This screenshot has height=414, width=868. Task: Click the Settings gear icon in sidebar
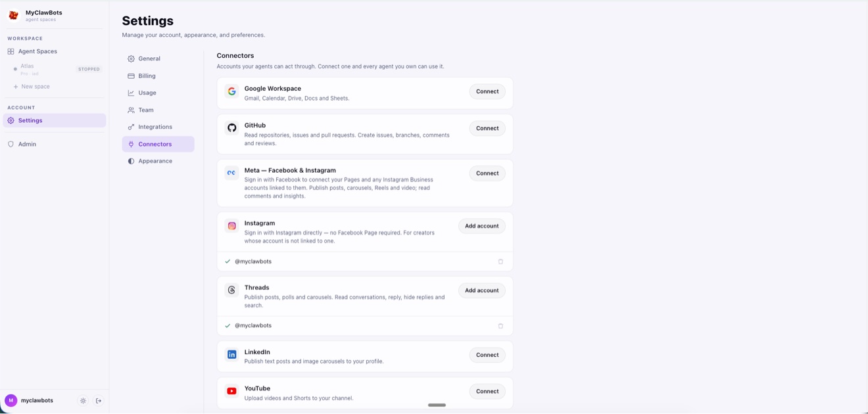click(x=11, y=120)
